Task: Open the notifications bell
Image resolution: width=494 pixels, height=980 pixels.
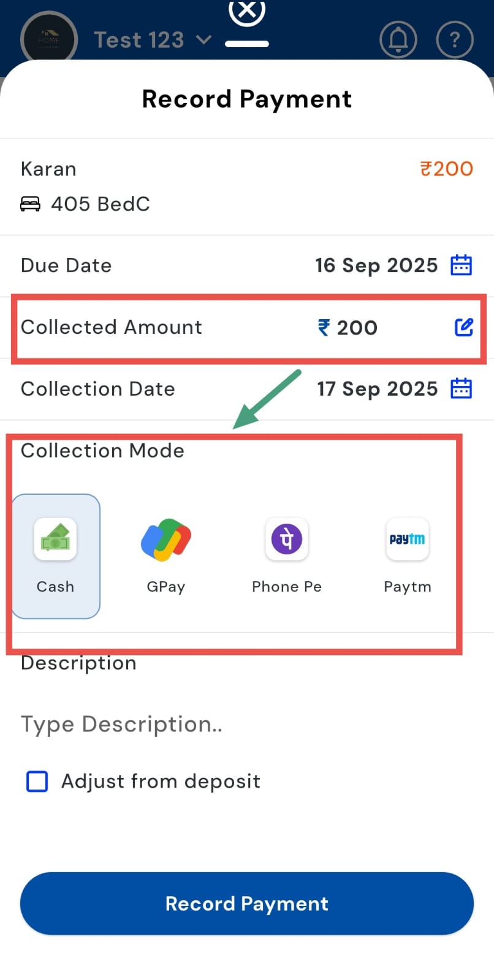Action: (x=398, y=40)
